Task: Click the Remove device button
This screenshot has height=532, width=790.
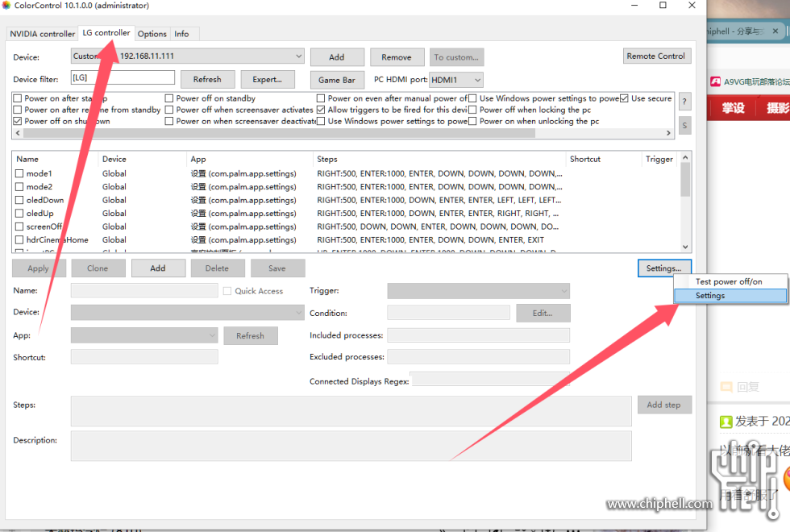Action: [397, 57]
